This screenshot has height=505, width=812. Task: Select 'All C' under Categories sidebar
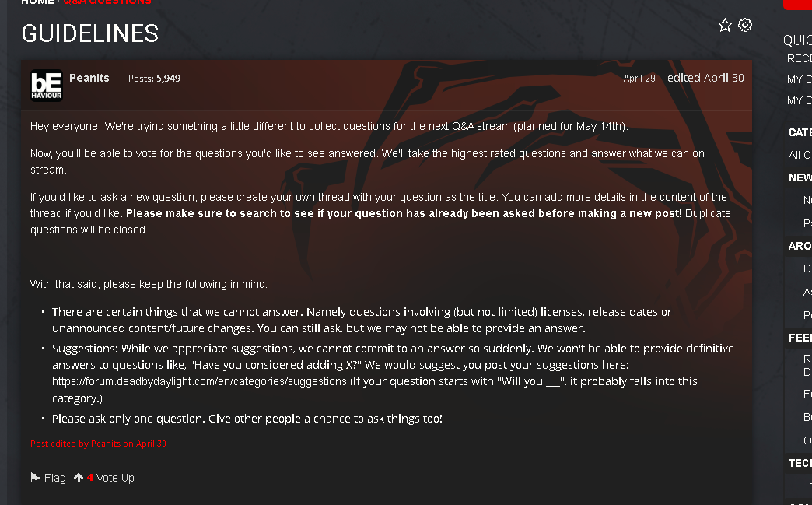tap(800, 155)
